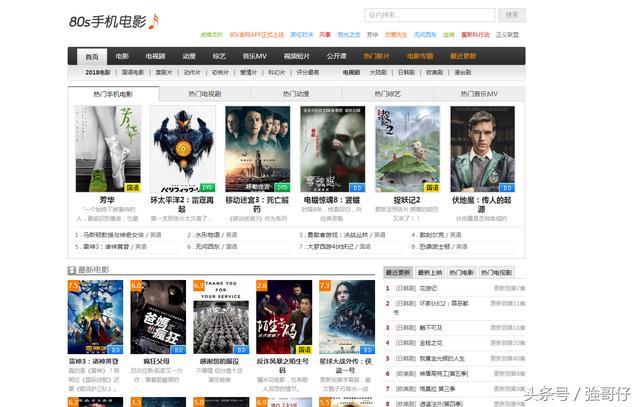Open the 电锯惊魂8 puppet face poster
The width and height of the screenshot is (640, 407).
click(333, 149)
